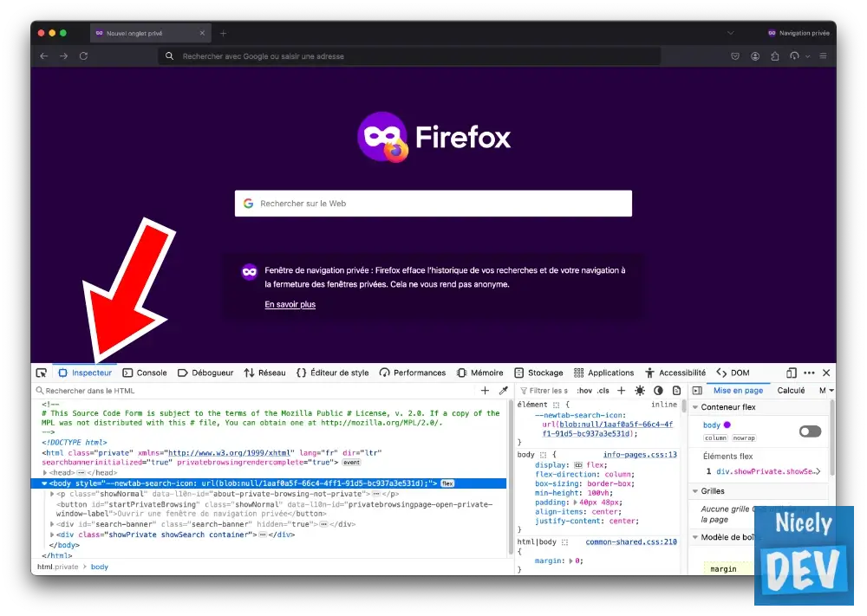Viewport: 867px width, 616px height.
Task: Click the selector highlighter icon beside html|body rule
Action: coord(564,542)
